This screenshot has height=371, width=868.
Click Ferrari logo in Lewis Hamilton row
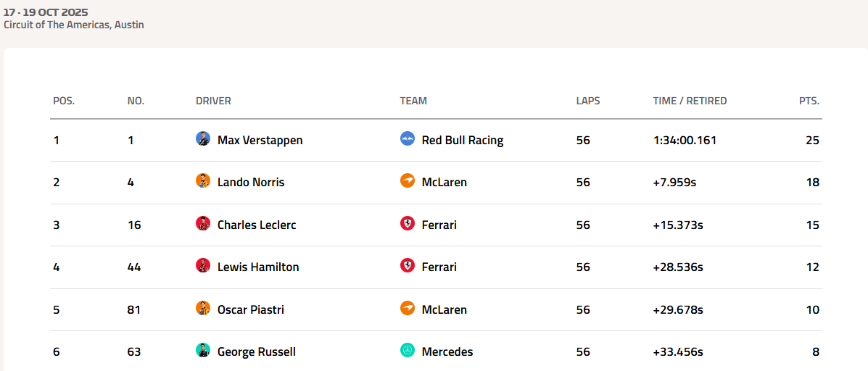pyautogui.click(x=408, y=266)
